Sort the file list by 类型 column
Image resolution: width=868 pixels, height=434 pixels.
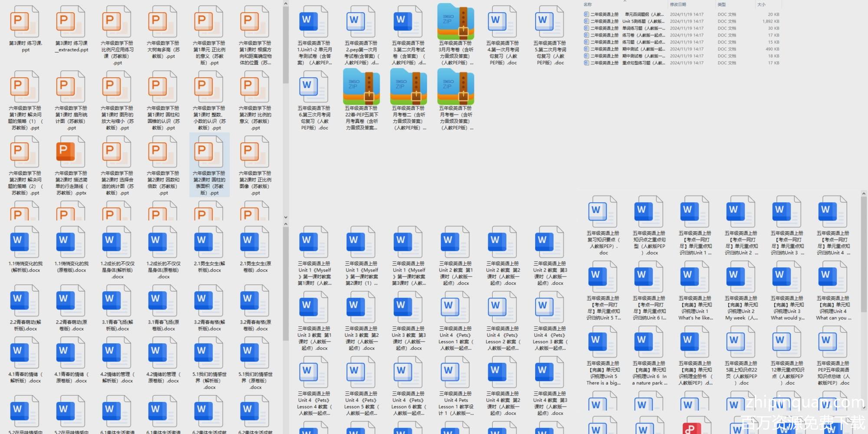coord(722,4)
